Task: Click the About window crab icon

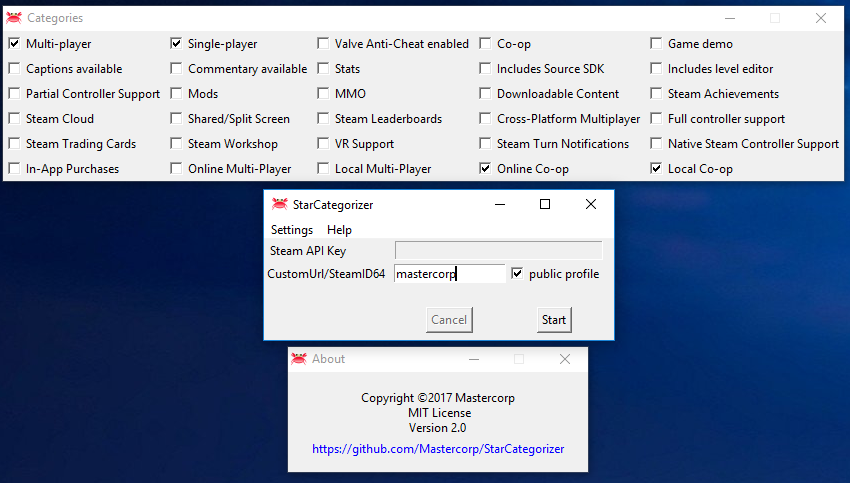Action: coord(299,358)
